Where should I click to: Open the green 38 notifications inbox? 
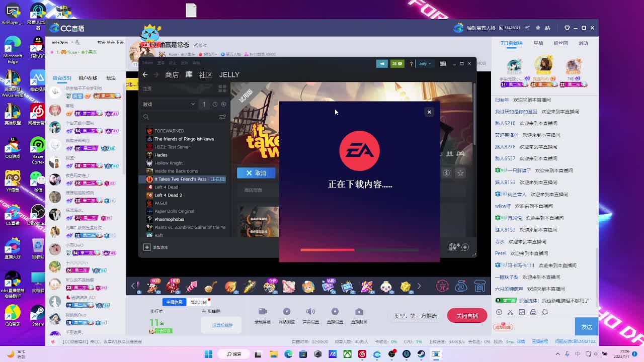(397, 64)
